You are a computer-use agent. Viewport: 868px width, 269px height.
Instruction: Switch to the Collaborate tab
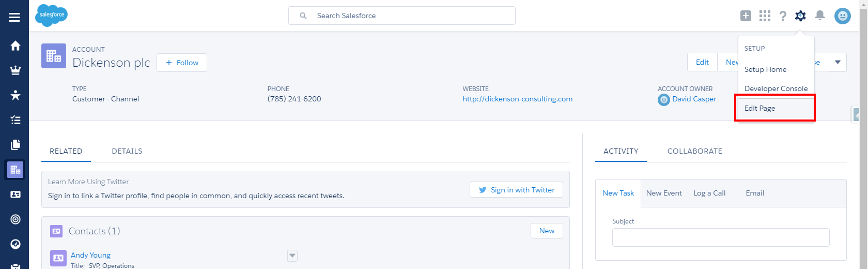coord(694,151)
